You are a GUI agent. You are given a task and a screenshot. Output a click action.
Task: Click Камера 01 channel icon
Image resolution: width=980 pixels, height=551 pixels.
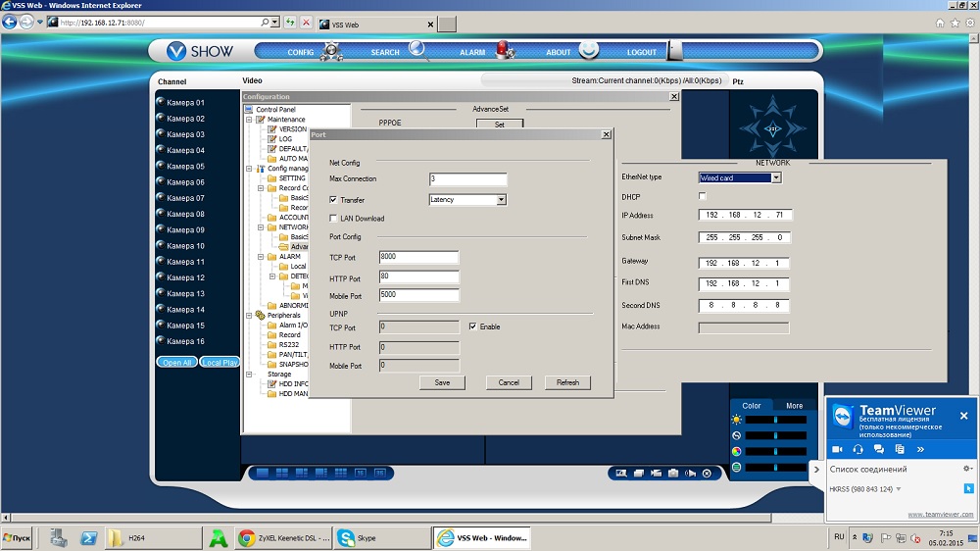pos(161,101)
